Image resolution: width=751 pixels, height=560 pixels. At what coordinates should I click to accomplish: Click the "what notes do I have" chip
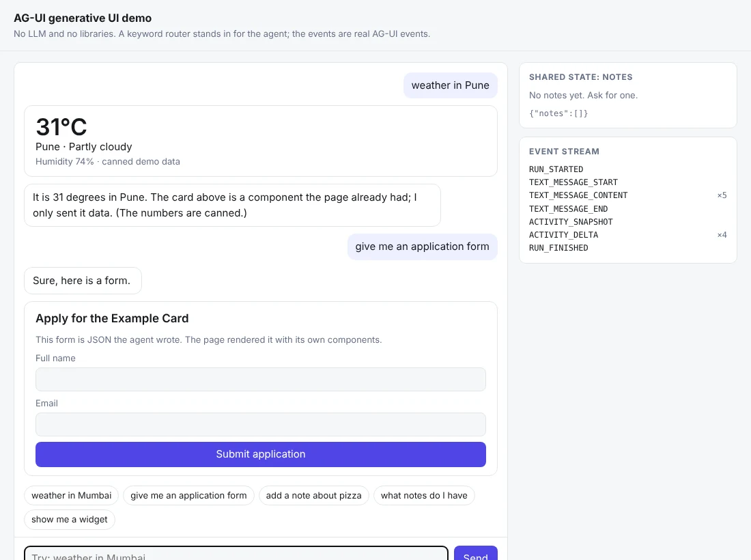pyautogui.click(x=424, y=495)
